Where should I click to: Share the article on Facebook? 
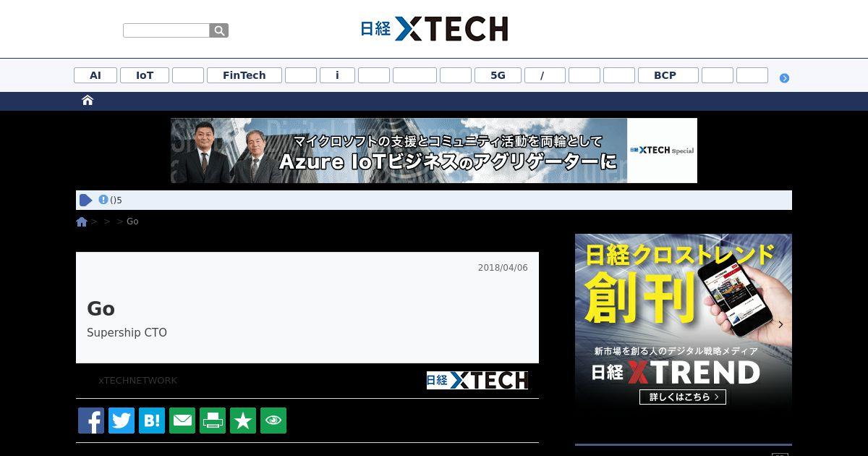[x=91, y=421]
